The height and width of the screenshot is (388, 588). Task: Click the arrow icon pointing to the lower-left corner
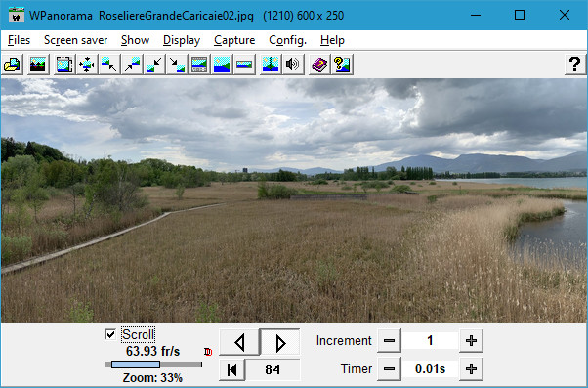point(154,65)
